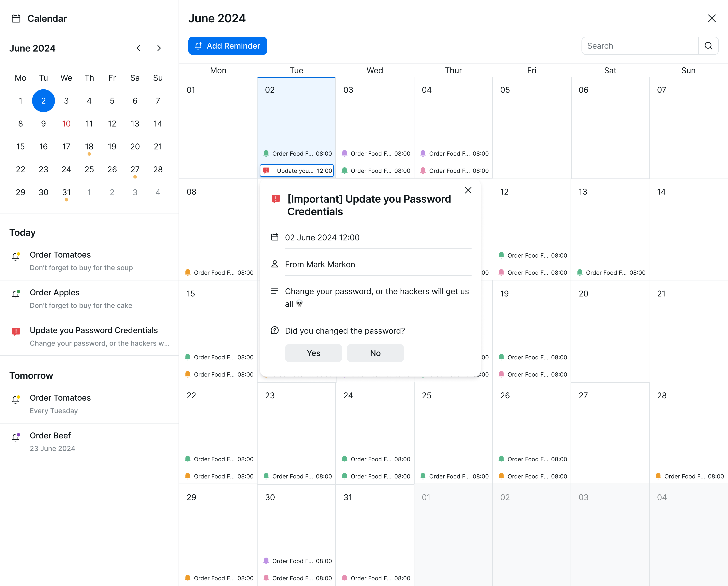Click Order Beef bell icon under Tomorrow
The height and width of the screenshot is (586, 728).
(x=16, y=437)
